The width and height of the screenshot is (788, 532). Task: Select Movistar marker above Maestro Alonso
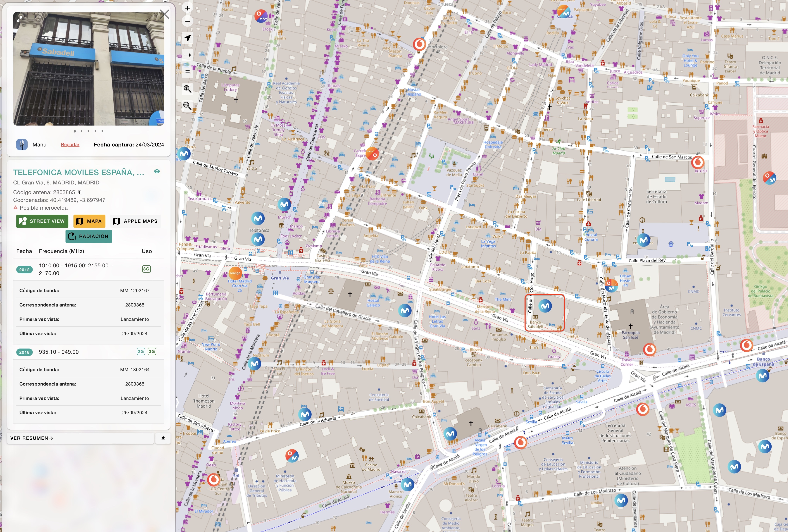coord(408,485)
